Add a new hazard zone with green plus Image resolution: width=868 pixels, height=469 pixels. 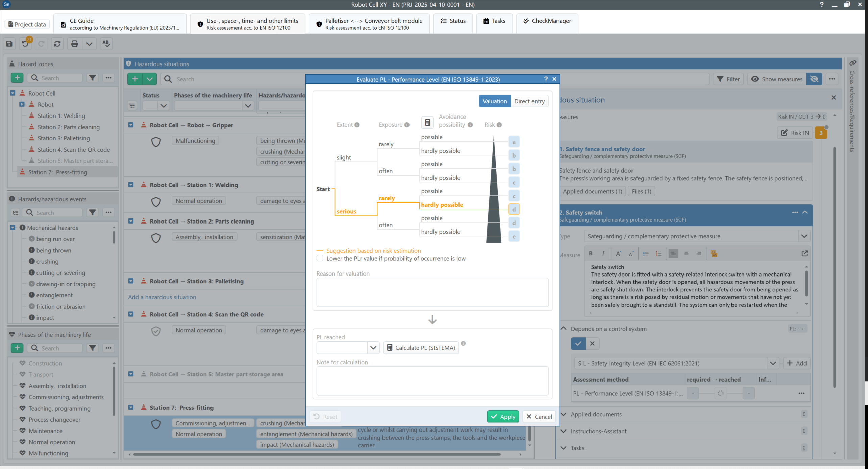[17, 78]
